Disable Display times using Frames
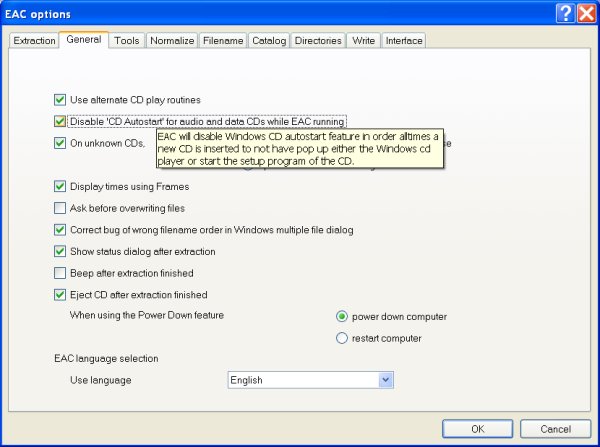The image size is (600, 447). 60,186
